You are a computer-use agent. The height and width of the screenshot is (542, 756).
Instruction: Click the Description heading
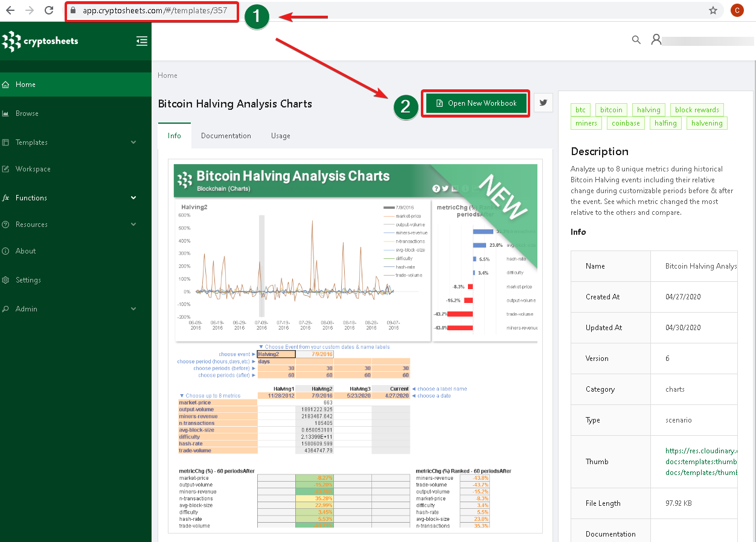pyautogui.click(x=600, y=151)
